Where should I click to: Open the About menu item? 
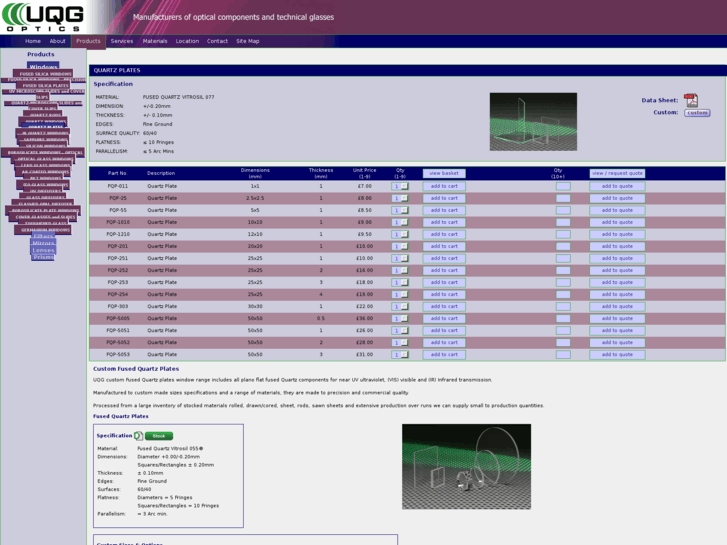[57, 41]
